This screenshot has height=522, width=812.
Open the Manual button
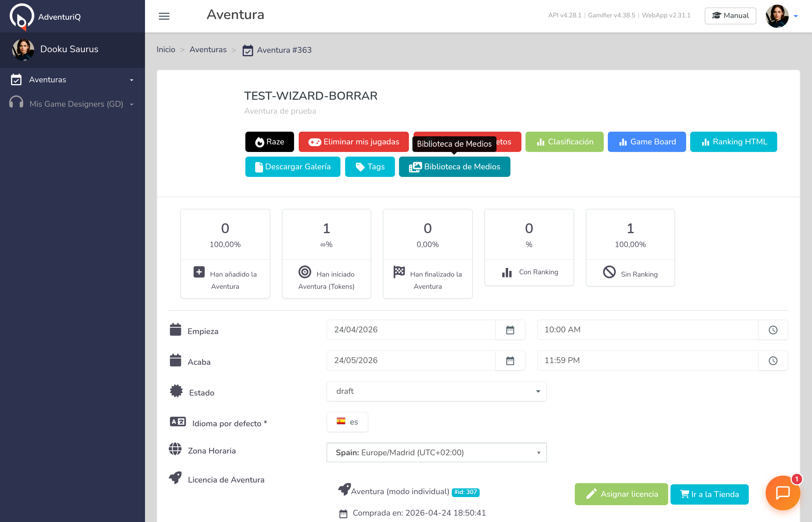[x=730, y=16]
